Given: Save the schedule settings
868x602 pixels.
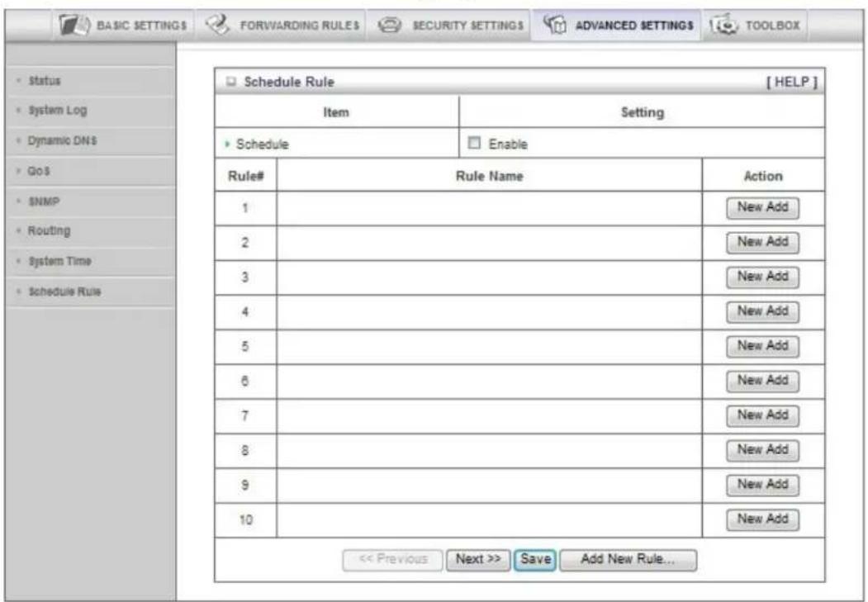Looking at the screenshot, I should pyautogui.click(x=535, y=559).
